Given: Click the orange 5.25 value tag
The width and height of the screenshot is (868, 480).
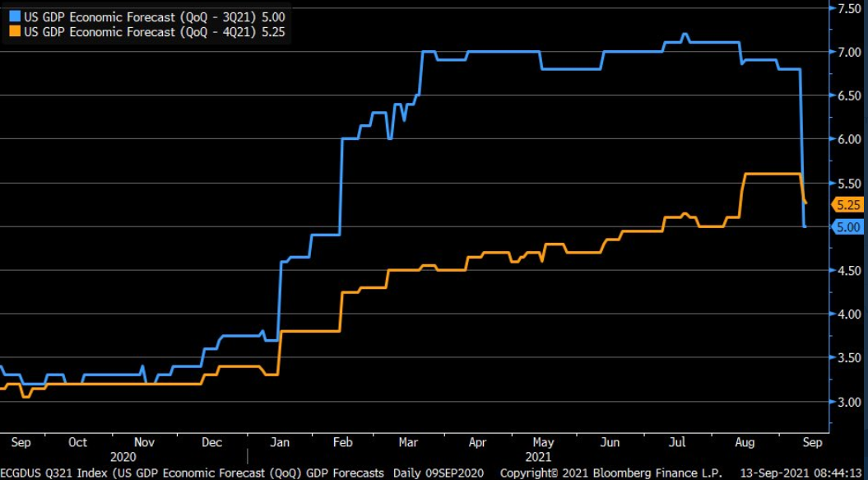Looking at the screenshot, I should 847,205.
